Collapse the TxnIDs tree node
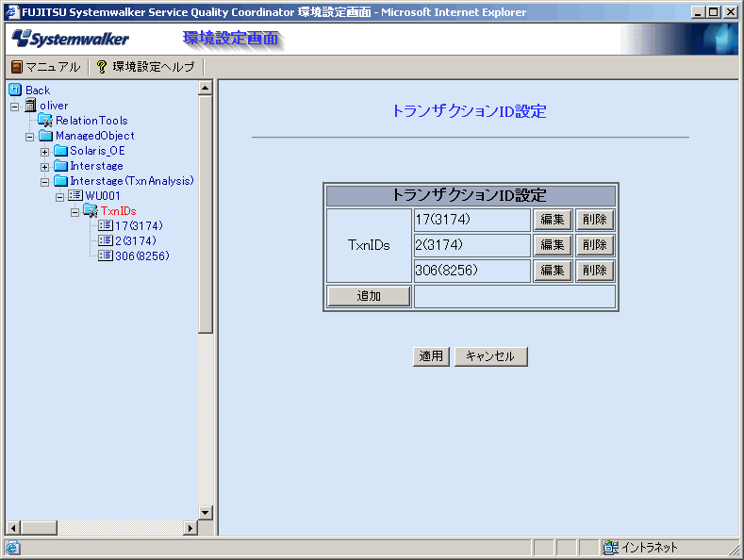Screen dimensions: 744x560 74,212
